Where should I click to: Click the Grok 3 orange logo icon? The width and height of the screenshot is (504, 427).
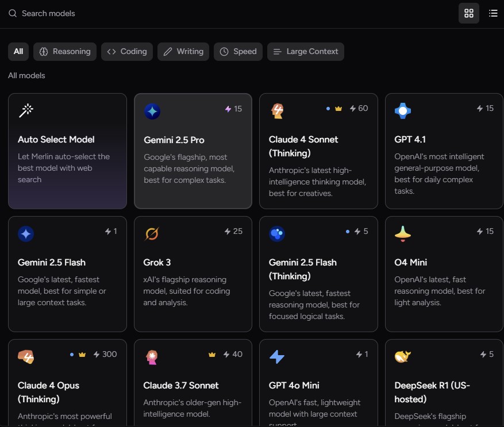pos(152,234)
